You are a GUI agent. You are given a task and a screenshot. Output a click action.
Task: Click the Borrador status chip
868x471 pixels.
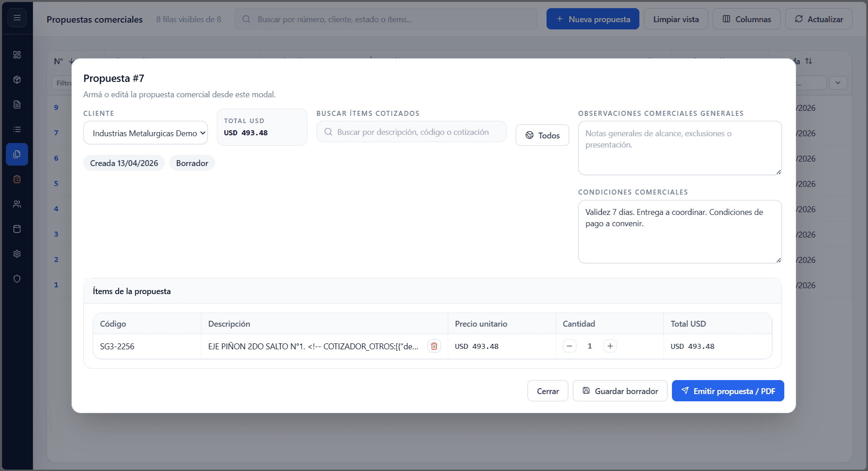[192, 163]
